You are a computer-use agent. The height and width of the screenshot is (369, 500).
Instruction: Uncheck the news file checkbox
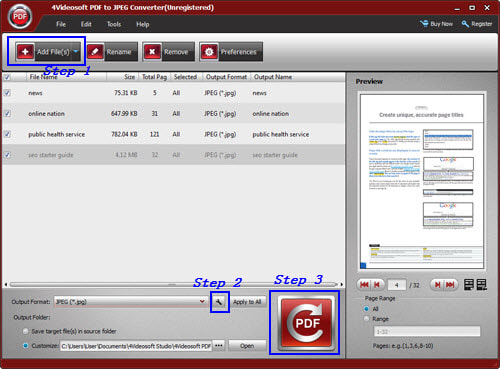click(x=7, y=93)
